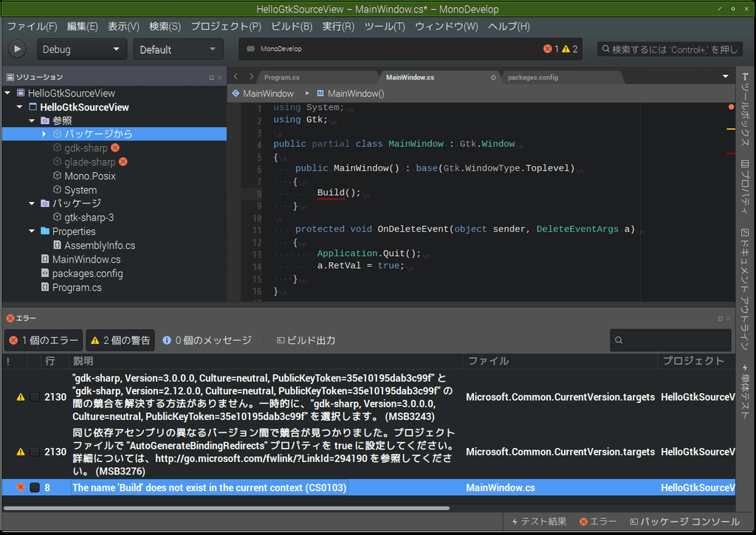
Task: Click the MainWindow class breadcrumb
Action: (x=263, y=94)
